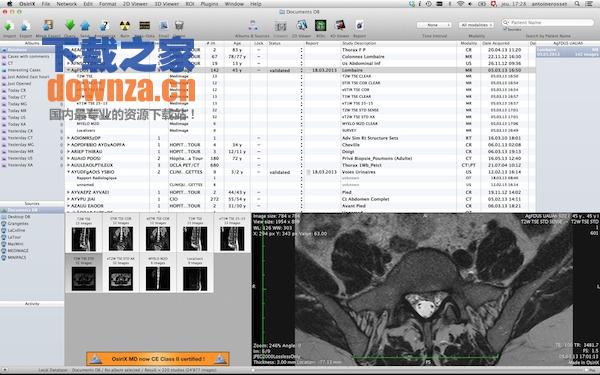
Task: Click the Wi-Fi status icon
Action: click(460, 4)
